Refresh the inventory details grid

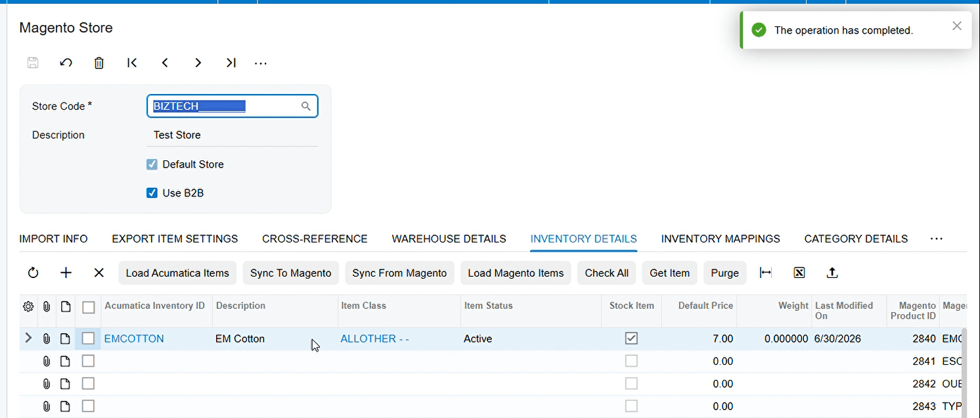pyautogui.click(x=33, y=273)
